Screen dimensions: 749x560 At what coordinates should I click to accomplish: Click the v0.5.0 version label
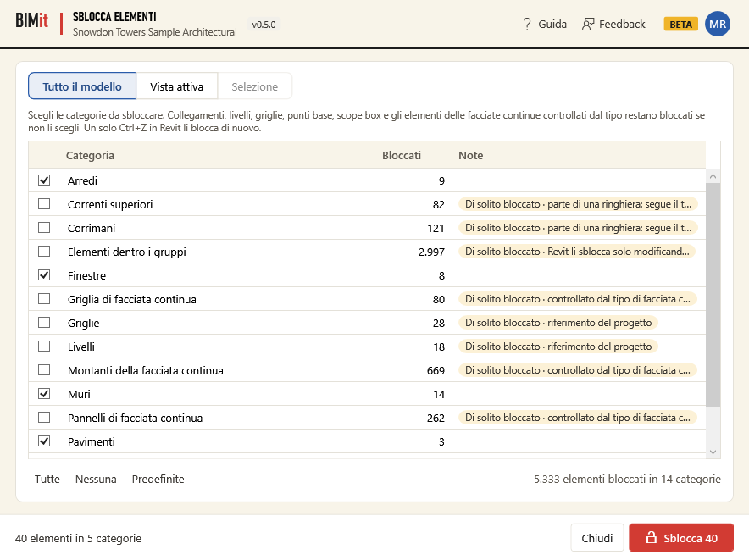pyautogui.click(x=264, y=25)
